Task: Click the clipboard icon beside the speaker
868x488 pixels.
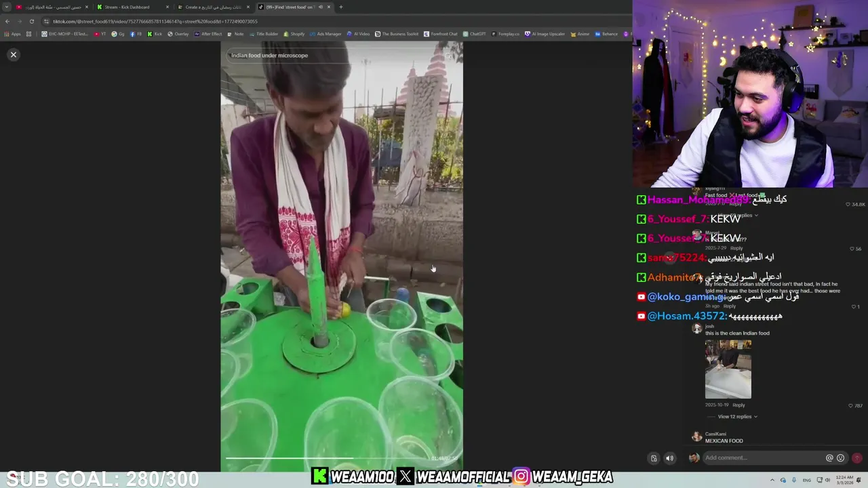Action: click(654, 458)
